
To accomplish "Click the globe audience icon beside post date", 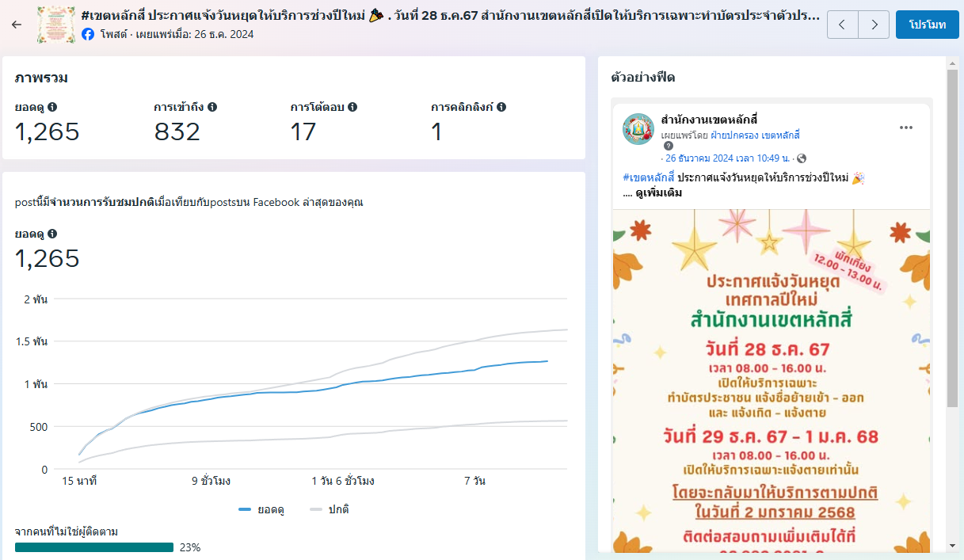I will click(x=802, y=158).
